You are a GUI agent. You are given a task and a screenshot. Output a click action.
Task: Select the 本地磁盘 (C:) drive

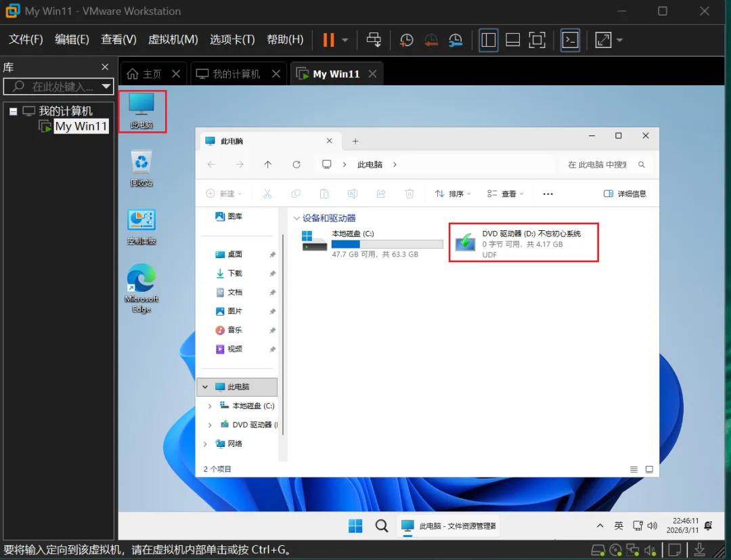(372, 243)
